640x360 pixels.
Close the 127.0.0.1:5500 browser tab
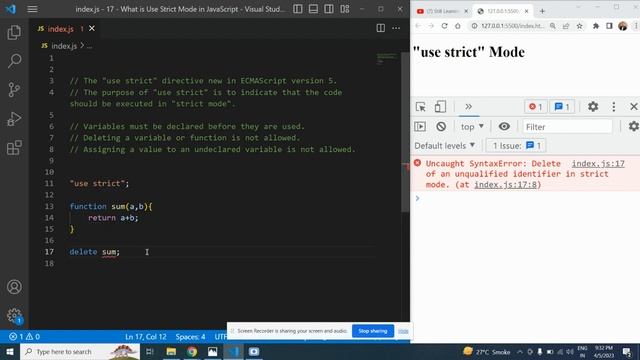click(x=527, y=11)
